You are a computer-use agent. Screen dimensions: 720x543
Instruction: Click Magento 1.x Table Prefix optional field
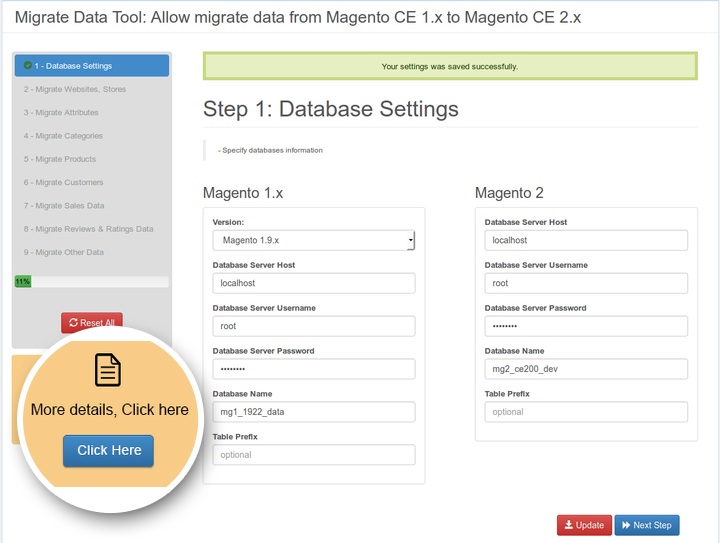314,455
